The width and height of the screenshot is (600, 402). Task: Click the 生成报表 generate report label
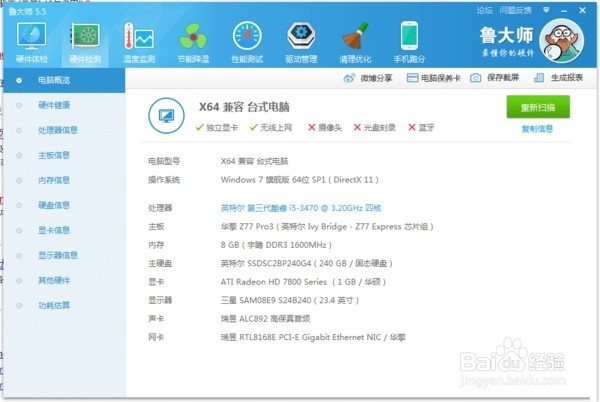point(567,78)
